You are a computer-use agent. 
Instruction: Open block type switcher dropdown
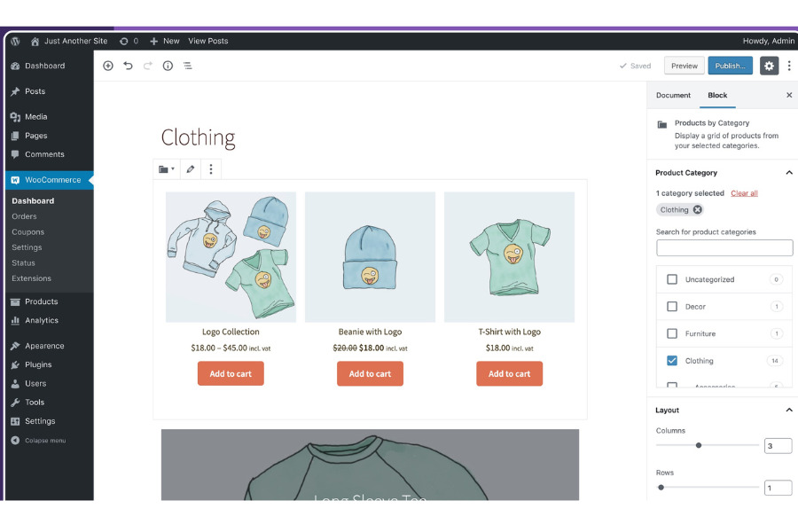coord(167,168)
